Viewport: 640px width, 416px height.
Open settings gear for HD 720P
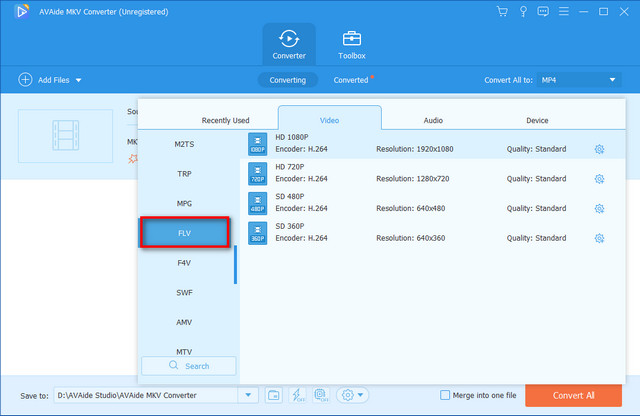tap(599, 179)
